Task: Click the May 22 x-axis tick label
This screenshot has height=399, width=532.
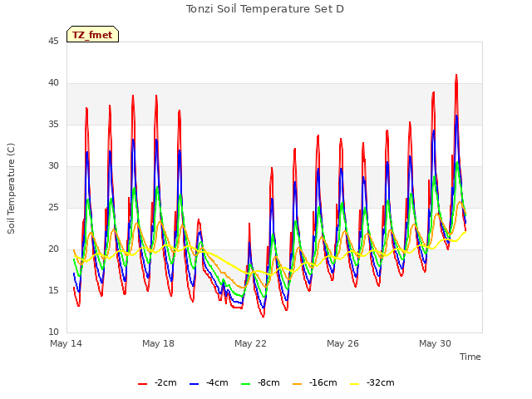Action: coord(250,343)
